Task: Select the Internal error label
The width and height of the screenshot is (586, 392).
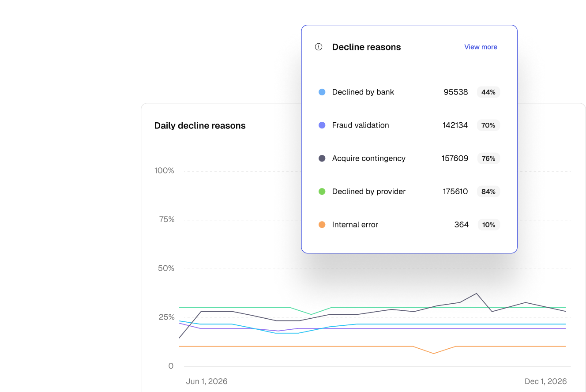Action: (355, 225)
